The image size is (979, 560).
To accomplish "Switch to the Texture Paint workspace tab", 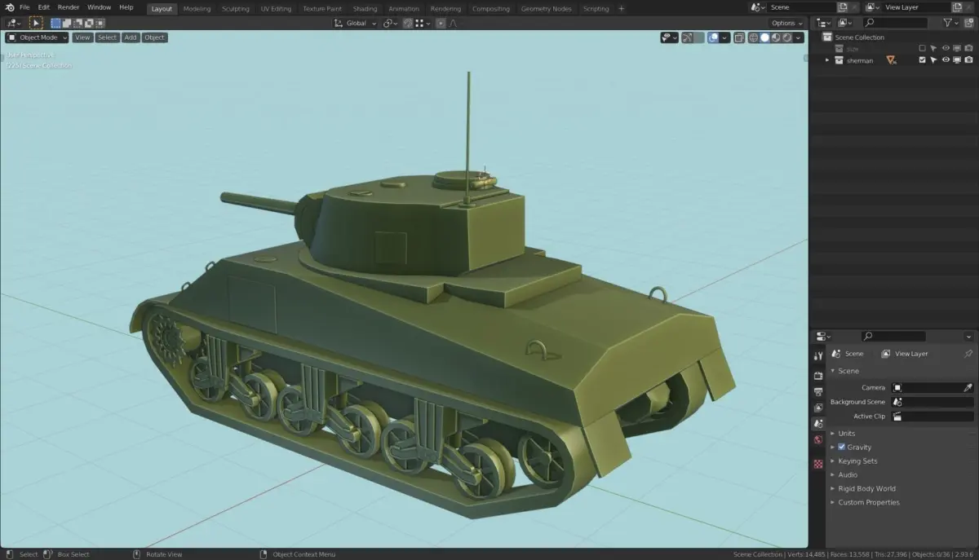I will (322, 9).
